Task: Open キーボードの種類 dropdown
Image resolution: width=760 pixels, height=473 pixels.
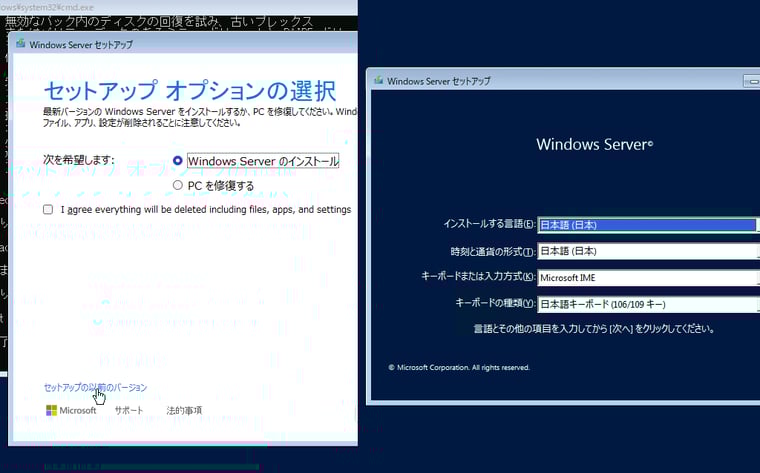Action: 649,304
